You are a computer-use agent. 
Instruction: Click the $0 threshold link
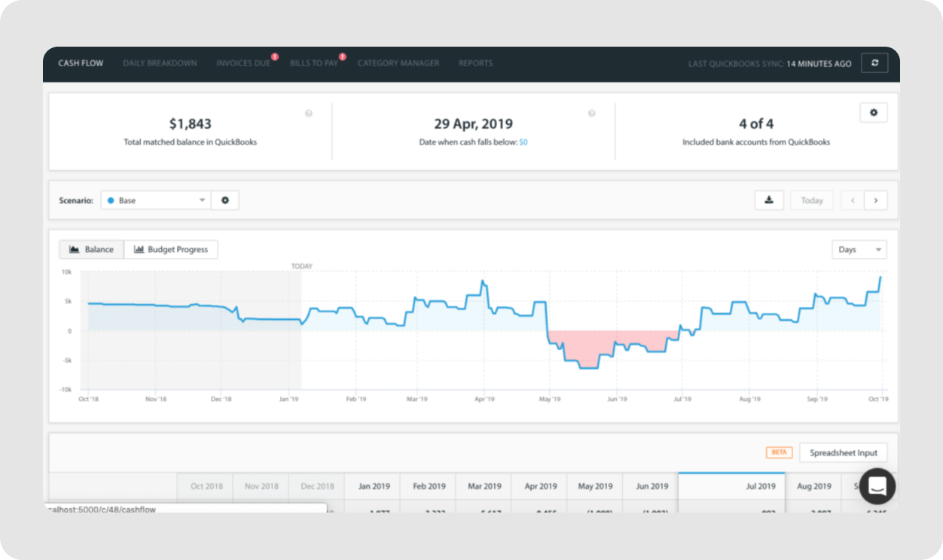tap(524, 142)
